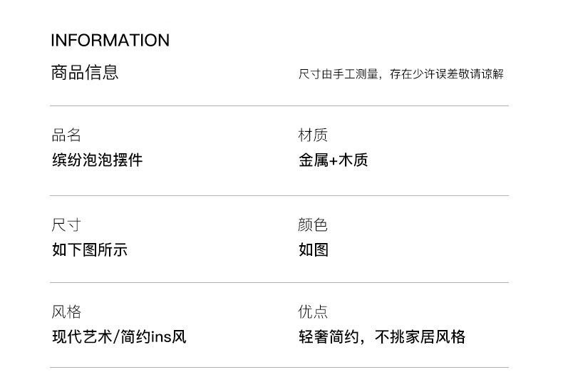The width and height of the screenshot is (563, 392).
Task: Select size value 如下图所示
Action: 90,249
